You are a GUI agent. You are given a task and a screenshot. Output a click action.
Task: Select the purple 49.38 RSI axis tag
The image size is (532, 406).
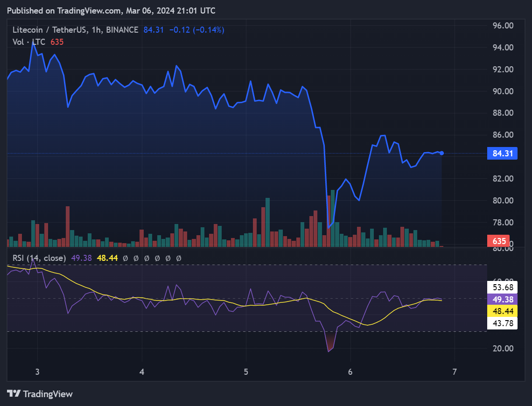point(502,300)
